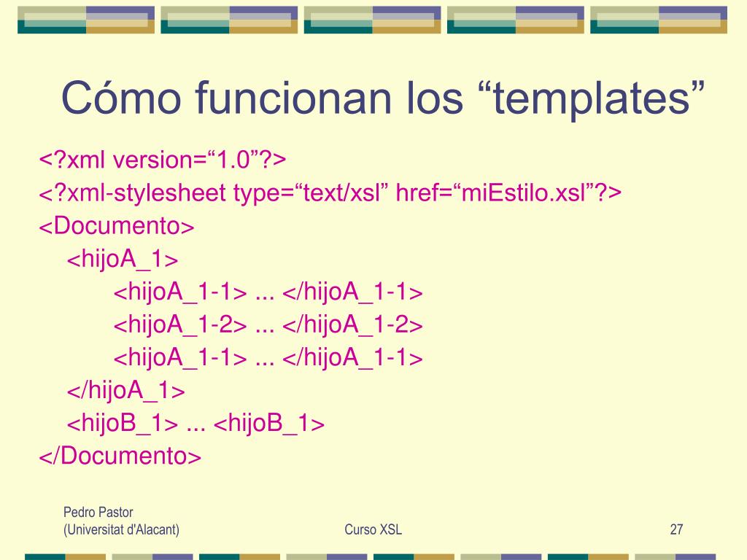Click the <hijoB_1> element line

tap(196, 424)
